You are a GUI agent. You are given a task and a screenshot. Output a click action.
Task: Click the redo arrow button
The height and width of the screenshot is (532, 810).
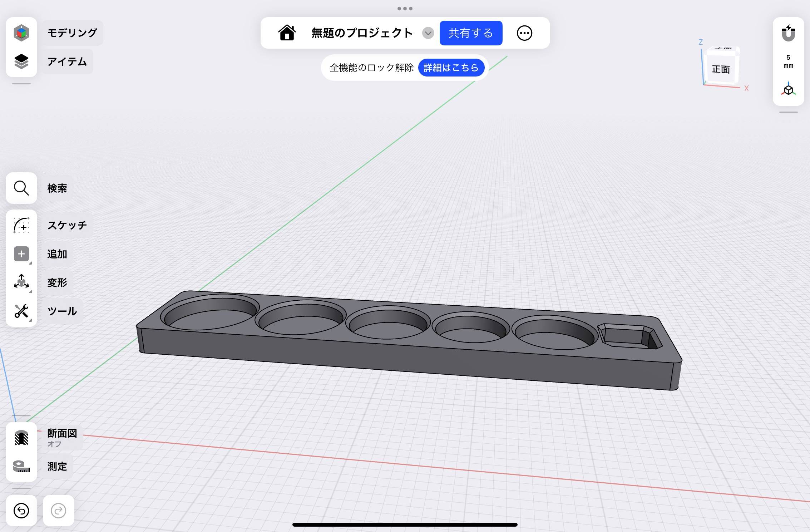[59, 511]
